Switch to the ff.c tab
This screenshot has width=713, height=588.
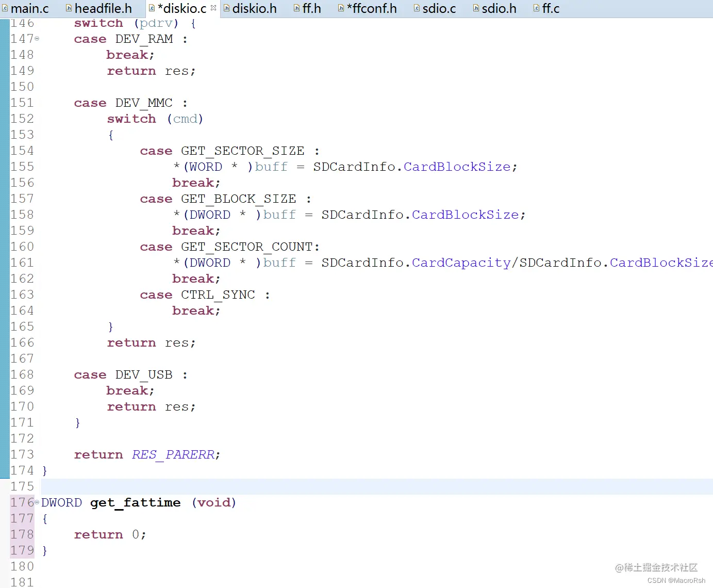coord(552,8)
